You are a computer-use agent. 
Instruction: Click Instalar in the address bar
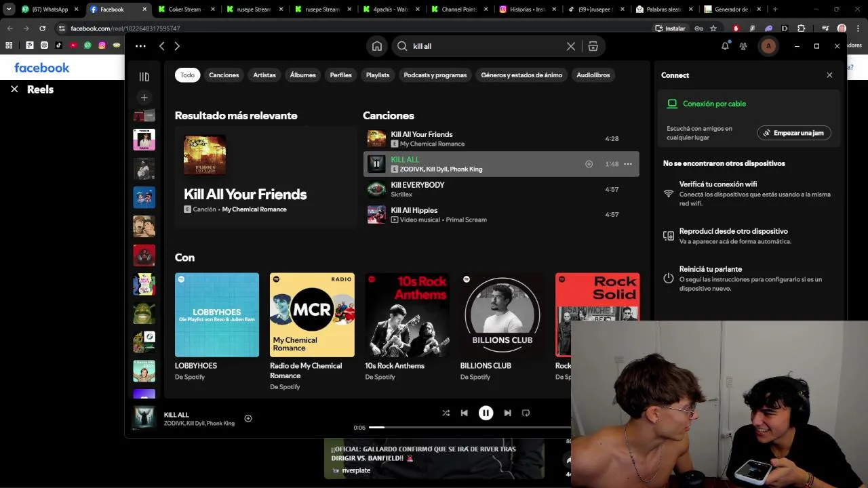pos(671,28)
